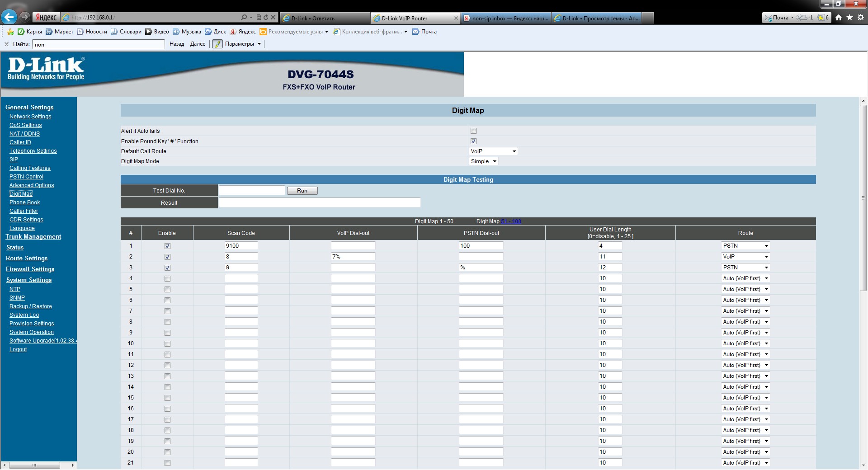Screen dimensions: 868x470
Task: Click the browser back arrow button
Action: point(9,17)
